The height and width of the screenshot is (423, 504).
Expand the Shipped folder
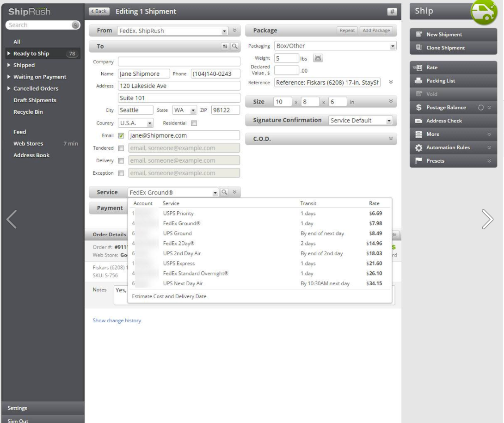click(x=9, y=65)
